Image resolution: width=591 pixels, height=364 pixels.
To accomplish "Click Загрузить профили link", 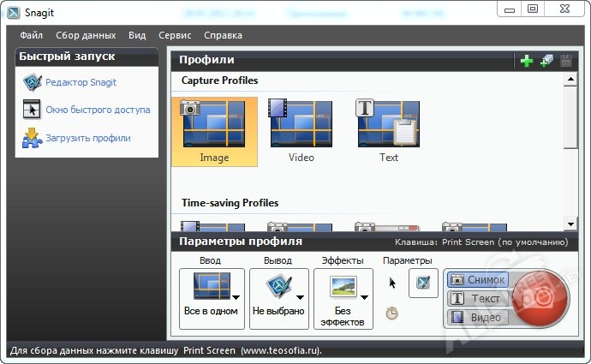I will point(88,138).
